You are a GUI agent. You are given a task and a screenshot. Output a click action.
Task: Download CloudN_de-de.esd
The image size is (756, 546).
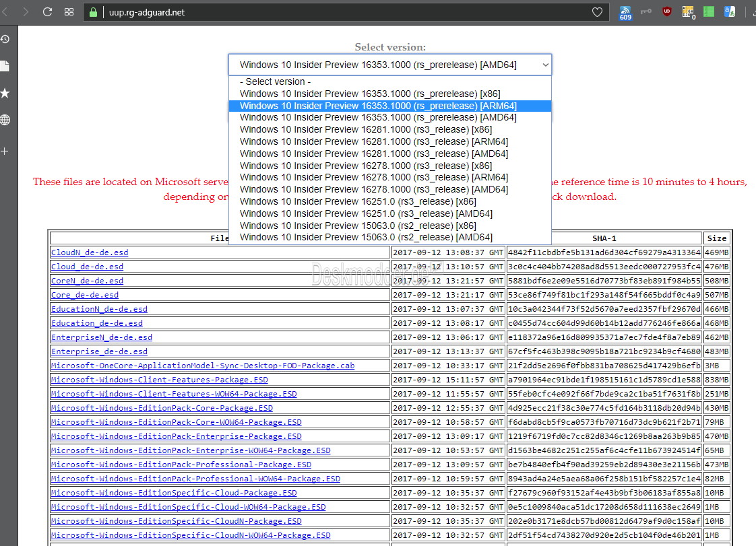(90, 252)
